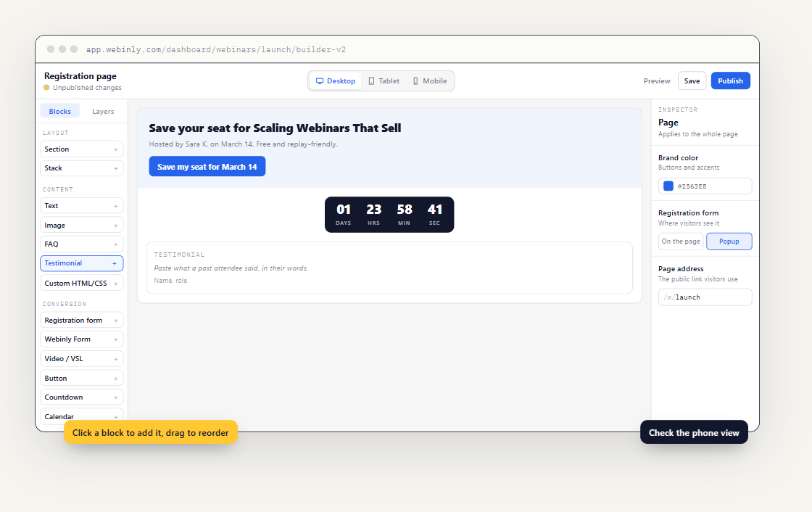812x512 pixels.
Task: Click the Hosted by Sara K. subtitle text
Action: (244, 144)
